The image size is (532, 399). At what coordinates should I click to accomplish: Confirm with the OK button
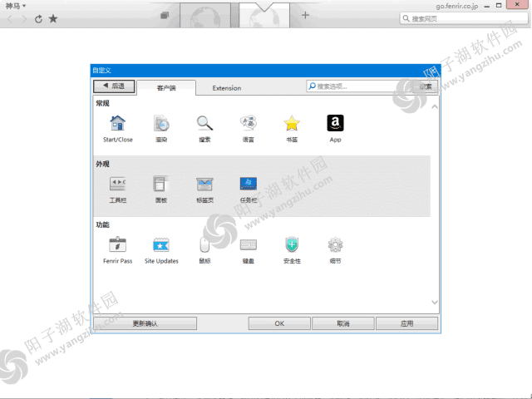coord(279,323)
